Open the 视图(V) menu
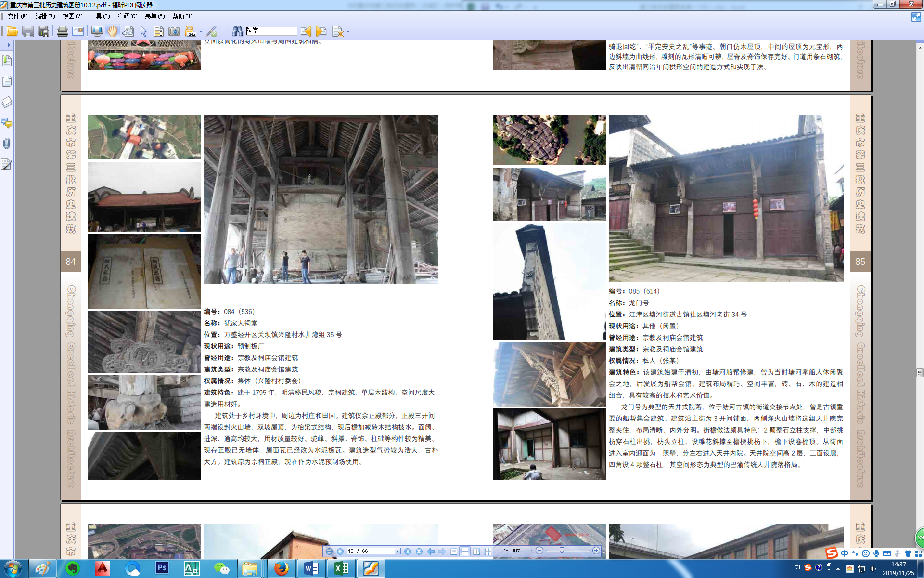This screenshot has height=578, width=924. coord(73,16)
